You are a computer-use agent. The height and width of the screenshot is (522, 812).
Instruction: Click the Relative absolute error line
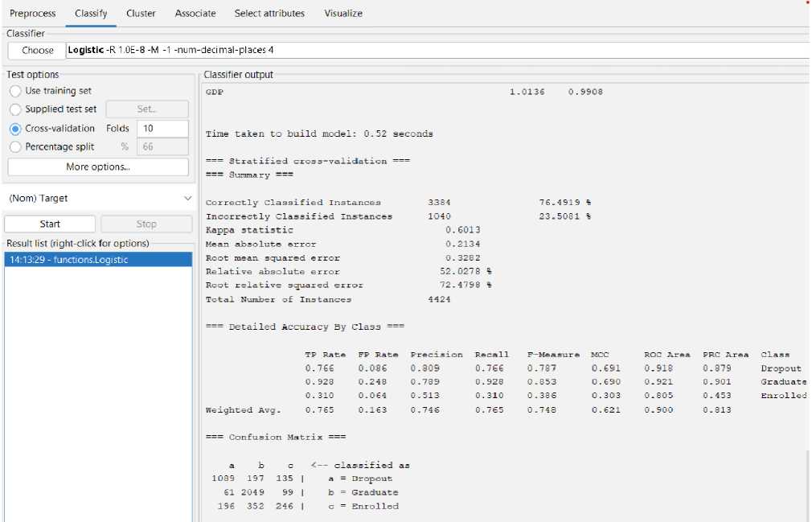349,271
